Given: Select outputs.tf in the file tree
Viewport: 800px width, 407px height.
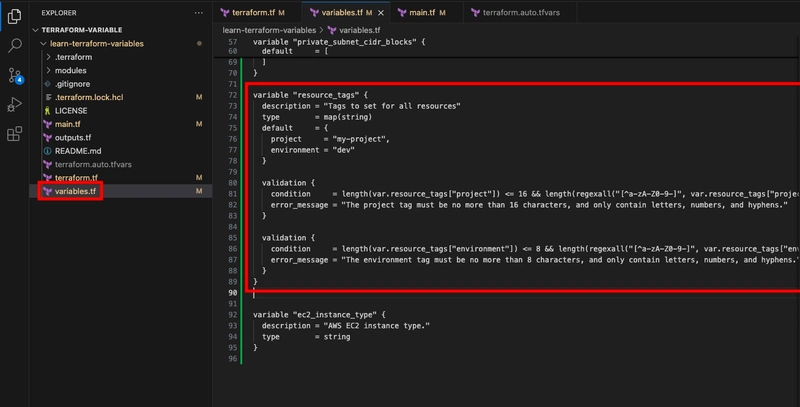Looking at the screenshot, I should click(73, 138).
